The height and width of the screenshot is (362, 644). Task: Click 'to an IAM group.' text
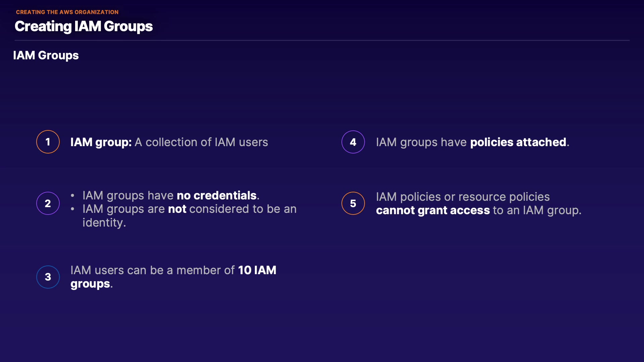tap(537, 210)
